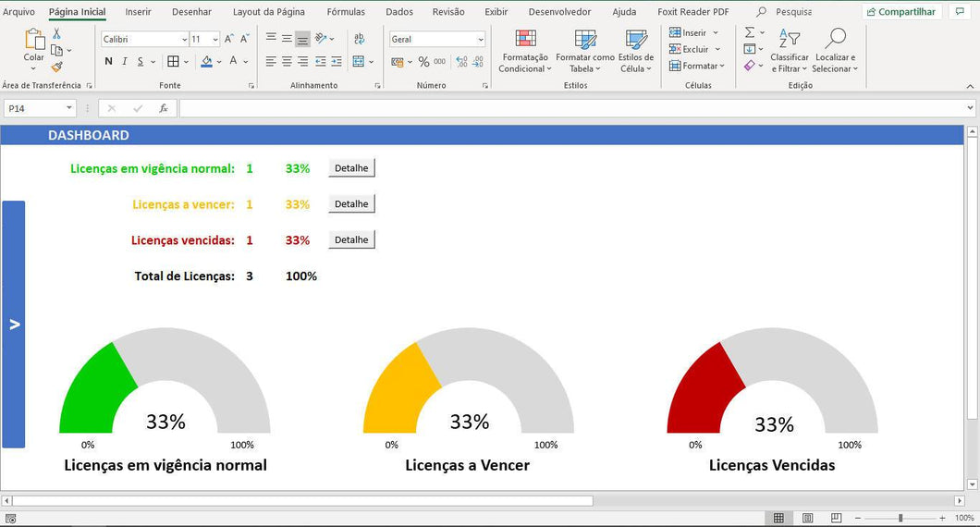
Task: Click the font color A icon
Action: pos(233,61)
